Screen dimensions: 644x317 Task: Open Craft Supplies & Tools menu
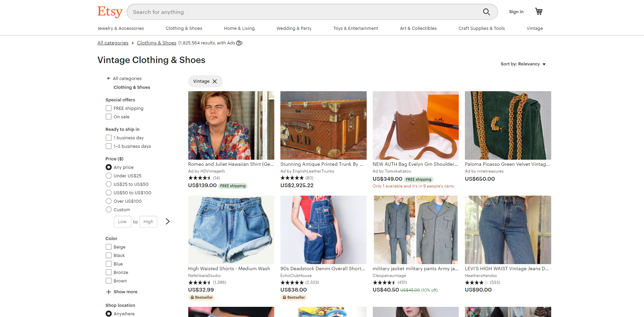click(x=481, y=28)
